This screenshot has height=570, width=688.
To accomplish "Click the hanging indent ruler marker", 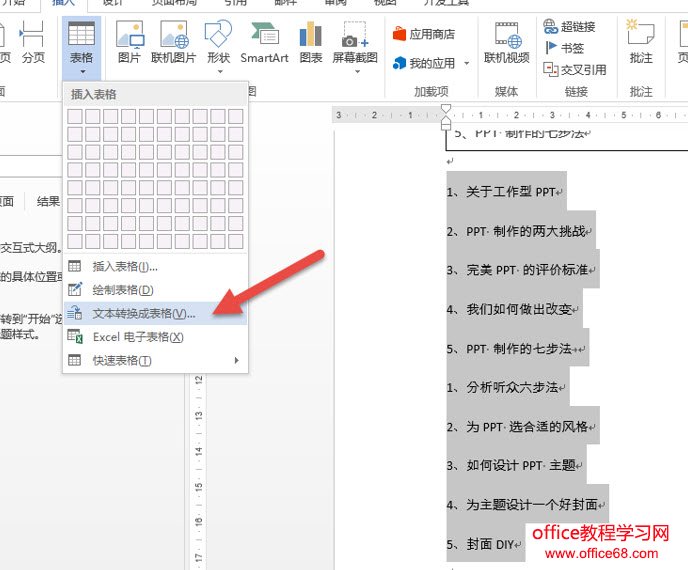I will pos(446,122).
